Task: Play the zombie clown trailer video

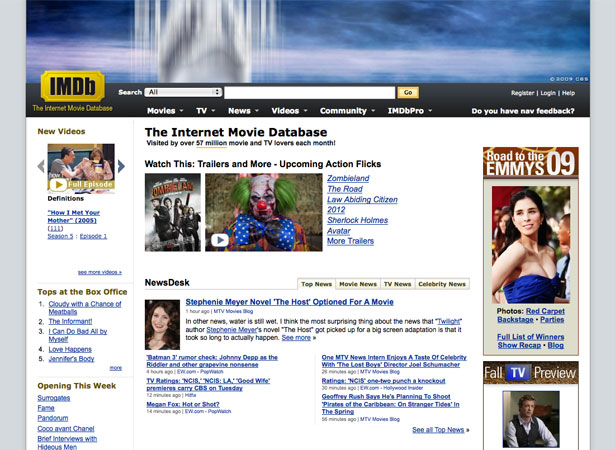Action: point(264,212)
